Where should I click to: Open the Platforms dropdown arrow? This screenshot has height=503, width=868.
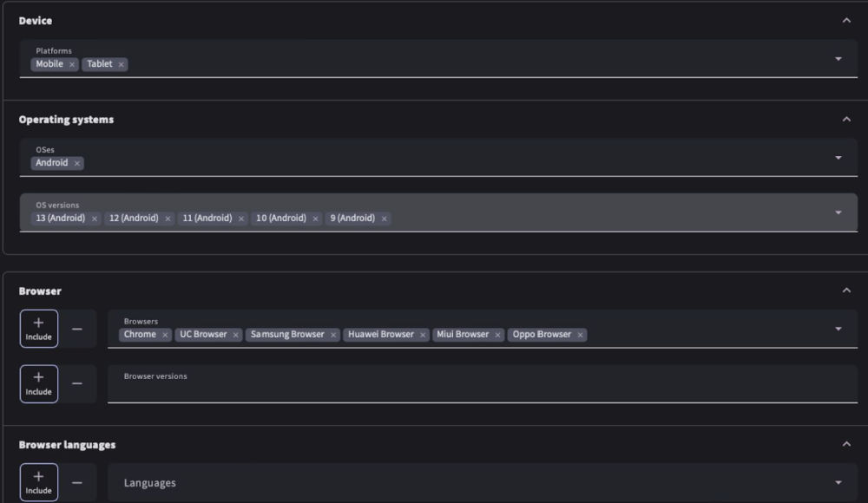[x=838, y=59]
